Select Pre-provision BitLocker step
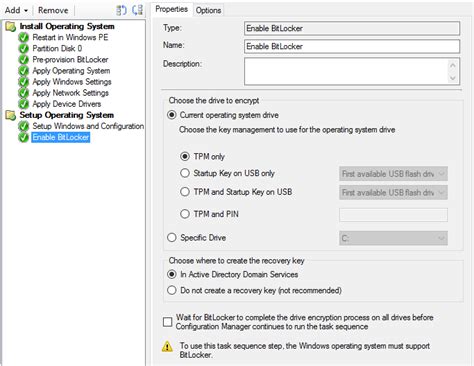Screen dimensions: 474x366 pyautogui.click(x=70, y=60)
